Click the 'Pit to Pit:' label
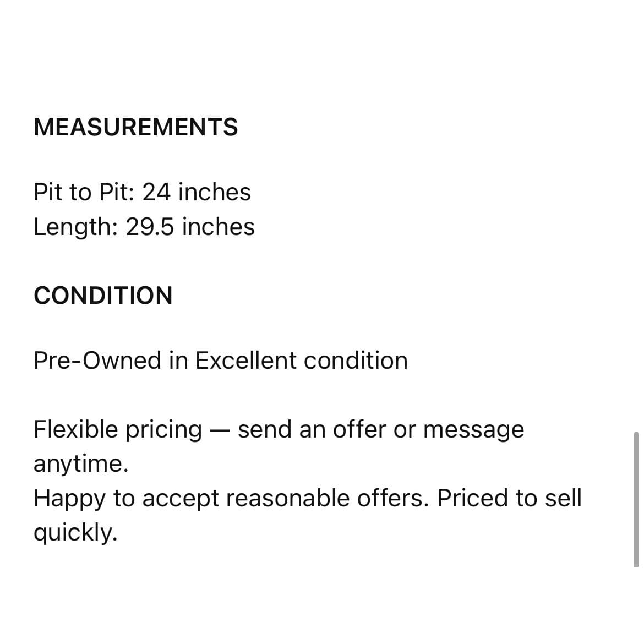 [84, 192]
